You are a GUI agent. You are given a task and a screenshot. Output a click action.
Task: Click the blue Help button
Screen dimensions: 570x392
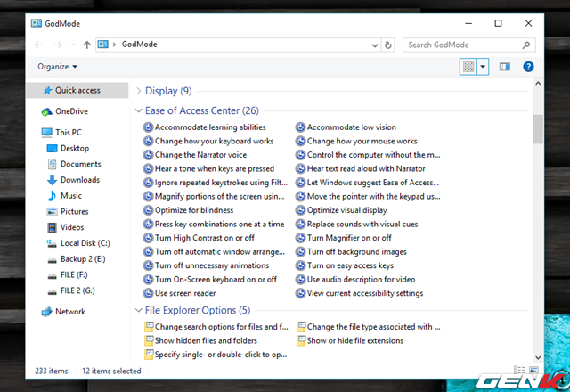tap(528, 67)
